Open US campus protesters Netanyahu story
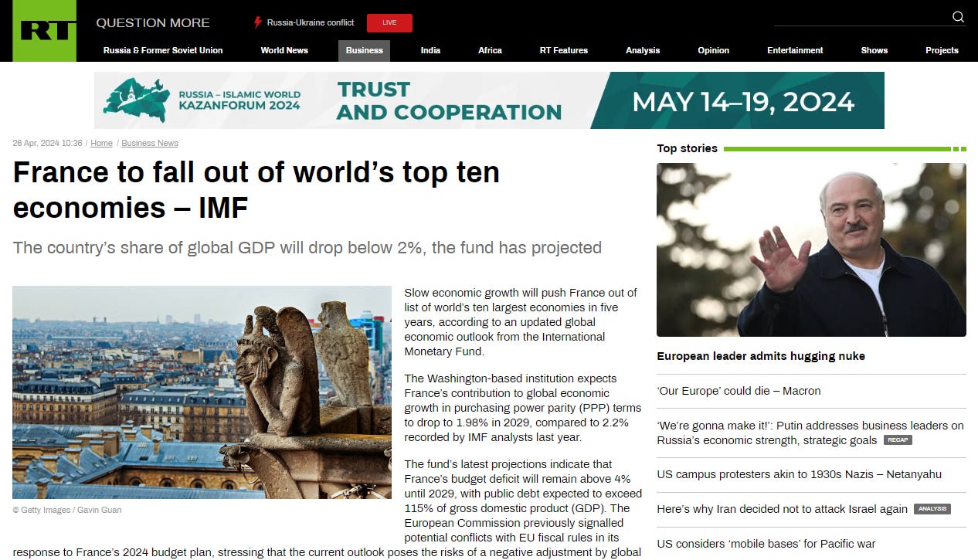Viewport: 978px width, 560px height. (x=799, y=474)
